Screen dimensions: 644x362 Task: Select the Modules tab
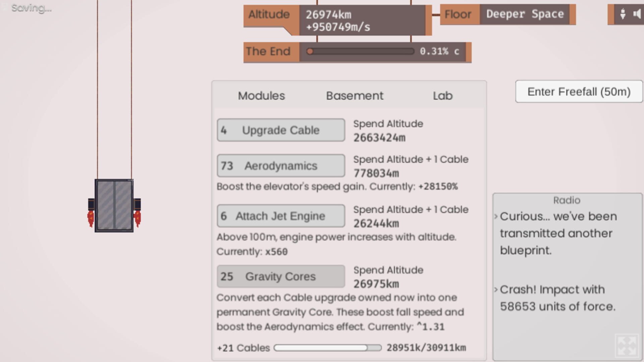click(261, 96)
